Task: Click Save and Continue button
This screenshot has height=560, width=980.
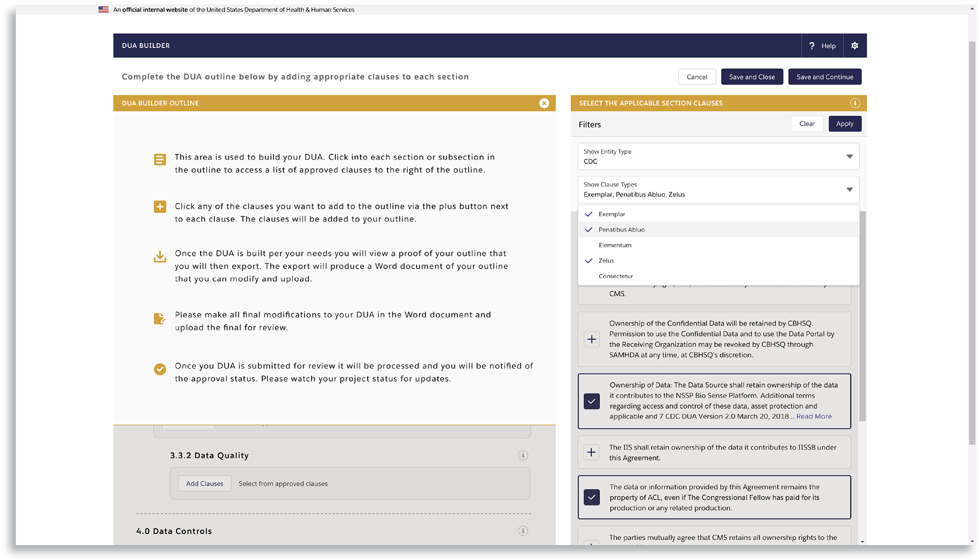Action: click(824, 77)
